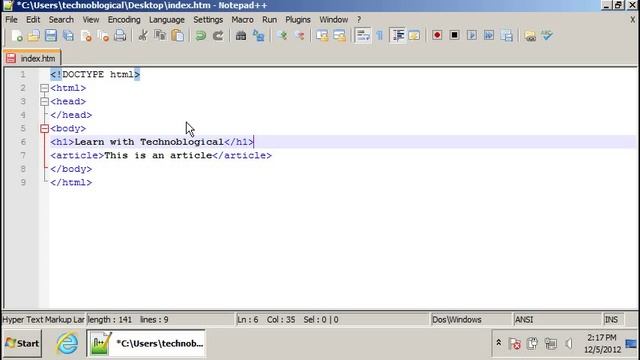Click the </body> tag on line 8
The height and width of the screenshot is (360, 640).
tap(71, 169)
